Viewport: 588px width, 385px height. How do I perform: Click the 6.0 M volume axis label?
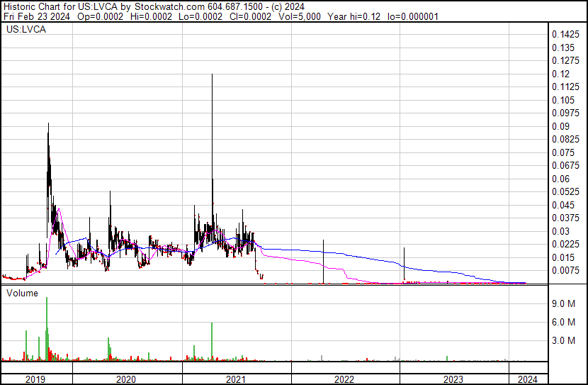click(563, 322)
